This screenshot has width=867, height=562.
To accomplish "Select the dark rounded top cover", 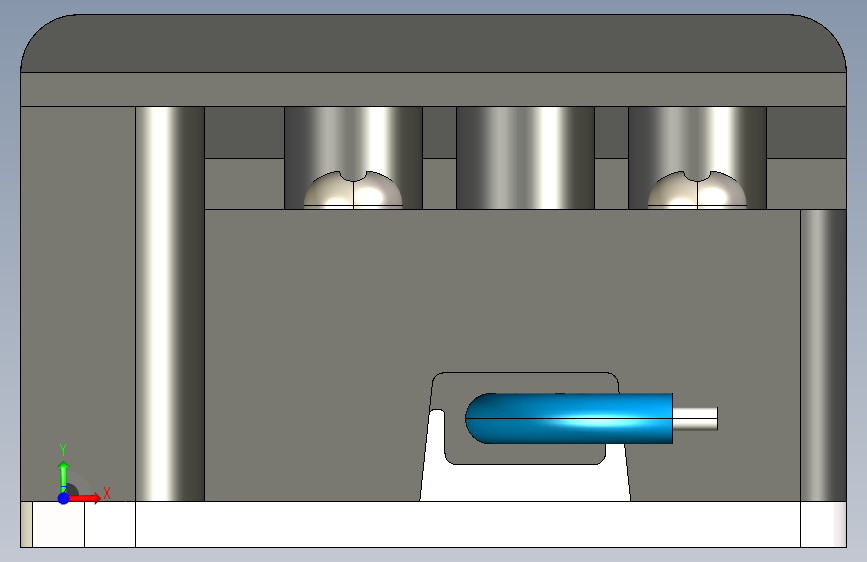I will tap(434, 43).
